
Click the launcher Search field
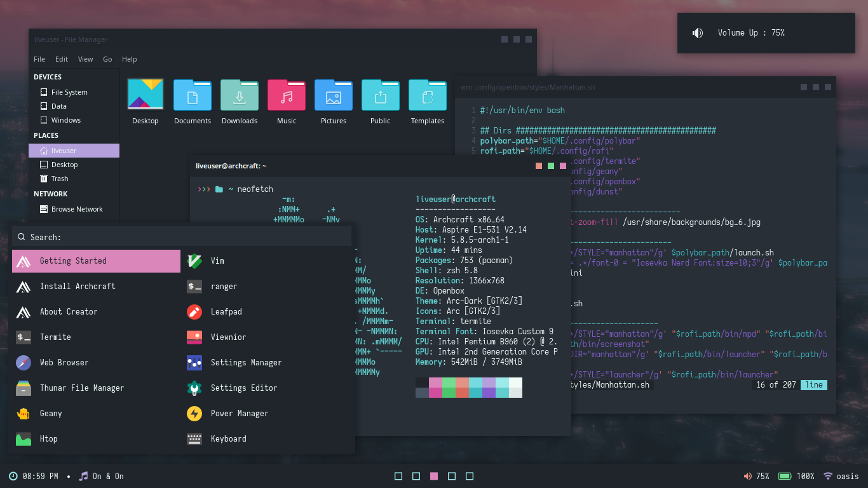pos(182,237)
